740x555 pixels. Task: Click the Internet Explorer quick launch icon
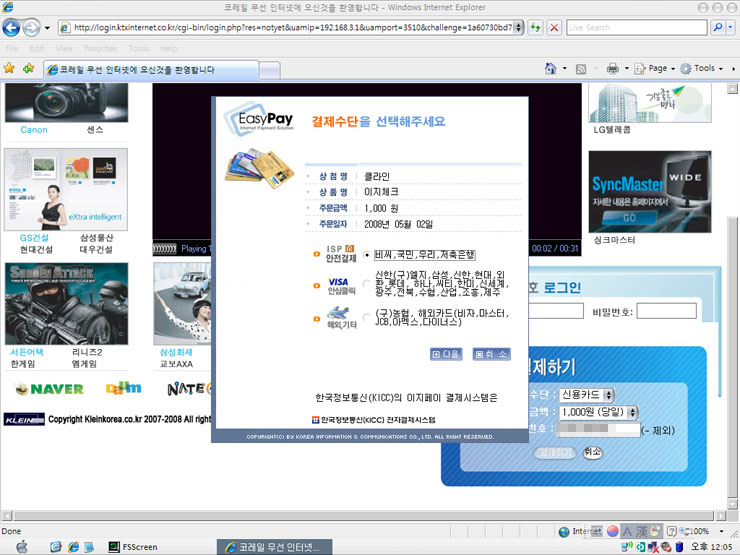pyautogui.click(x=74, y=547)
